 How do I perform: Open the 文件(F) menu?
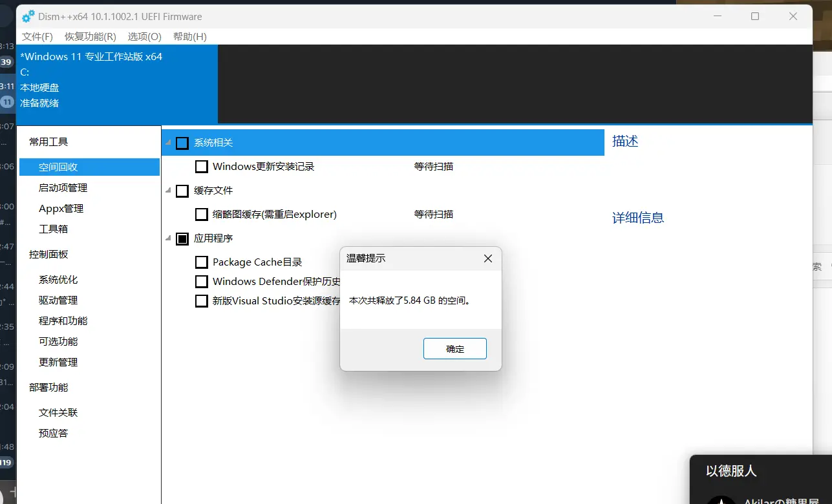click(37, 37)
